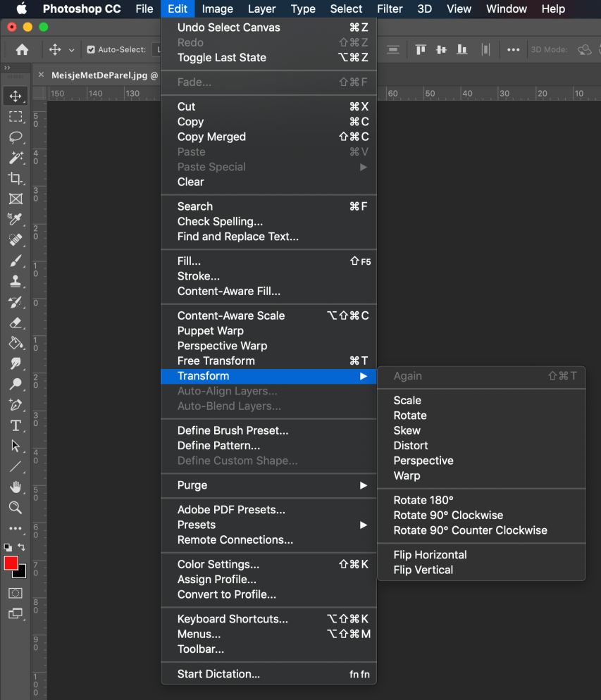The height and width of the screenshot is (700, 601).
Task: Click the Zoom magnifier tool
Action: 16,508
